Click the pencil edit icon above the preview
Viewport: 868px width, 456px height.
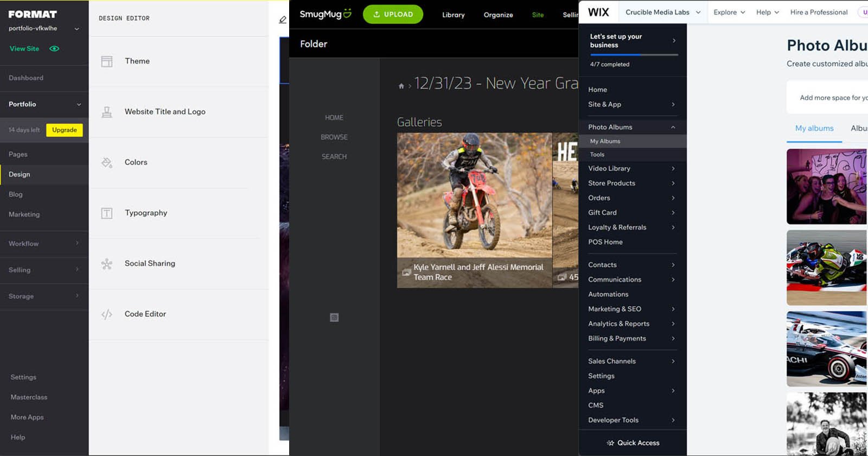283,20
